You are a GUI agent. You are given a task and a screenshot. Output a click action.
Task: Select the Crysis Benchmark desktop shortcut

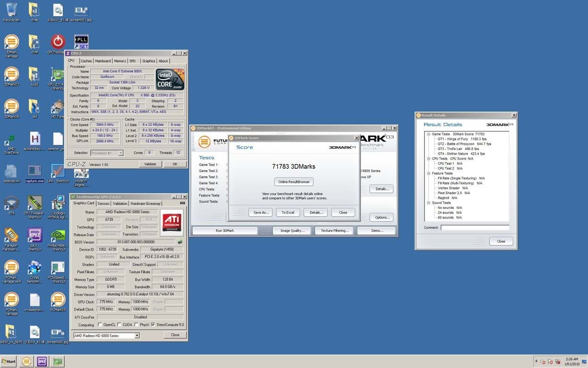[34, 268]
